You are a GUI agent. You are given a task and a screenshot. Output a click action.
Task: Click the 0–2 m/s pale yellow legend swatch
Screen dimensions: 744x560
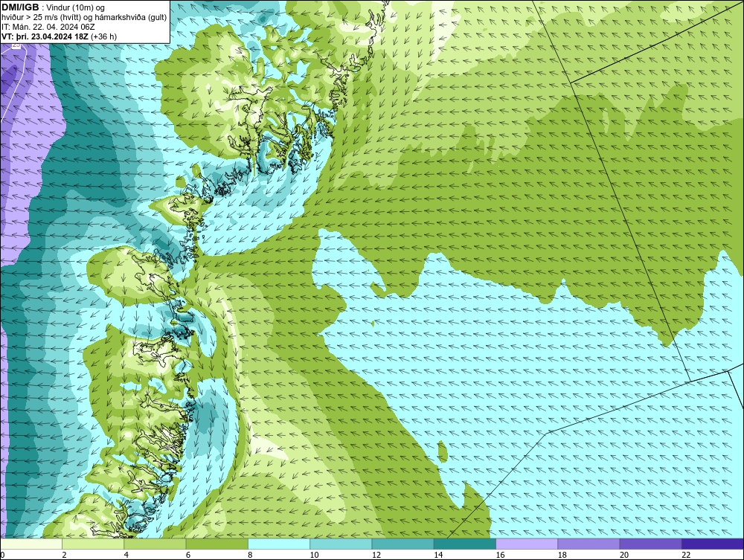click(31, 544)
